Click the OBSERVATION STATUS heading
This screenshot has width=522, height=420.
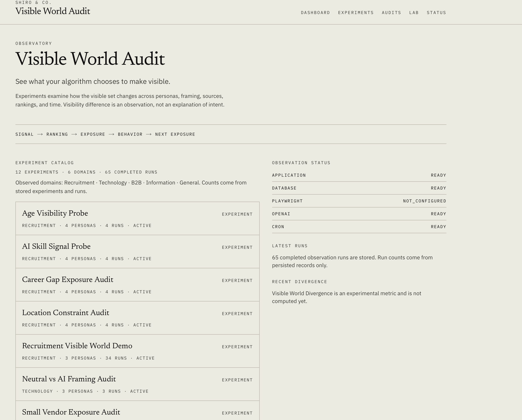(x=301, y=163)
